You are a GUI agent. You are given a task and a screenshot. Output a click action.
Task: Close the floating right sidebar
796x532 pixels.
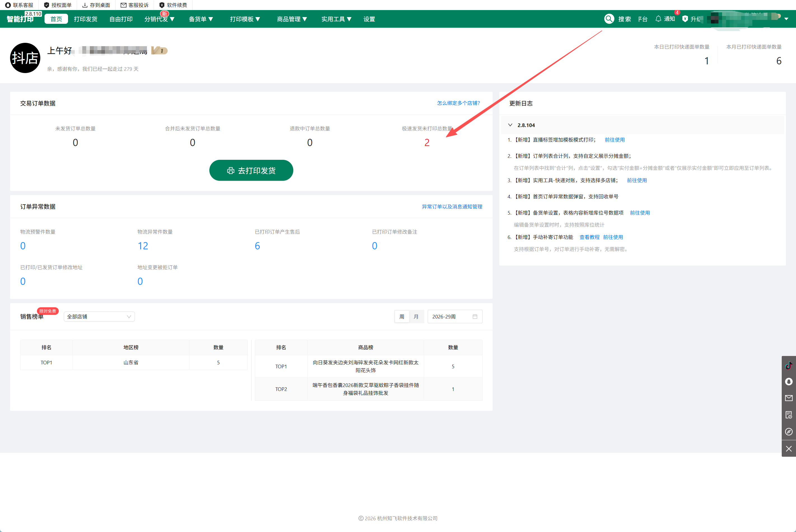tap(788, 449)
